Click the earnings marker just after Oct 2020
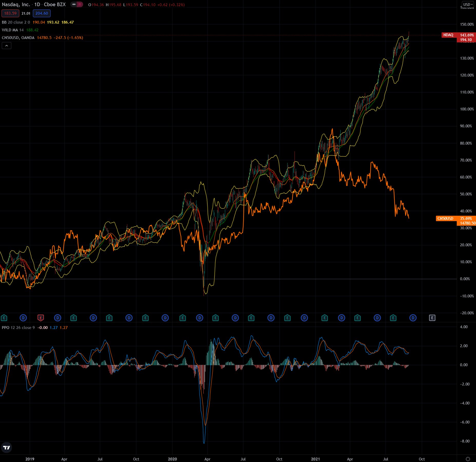 point(287,318)
